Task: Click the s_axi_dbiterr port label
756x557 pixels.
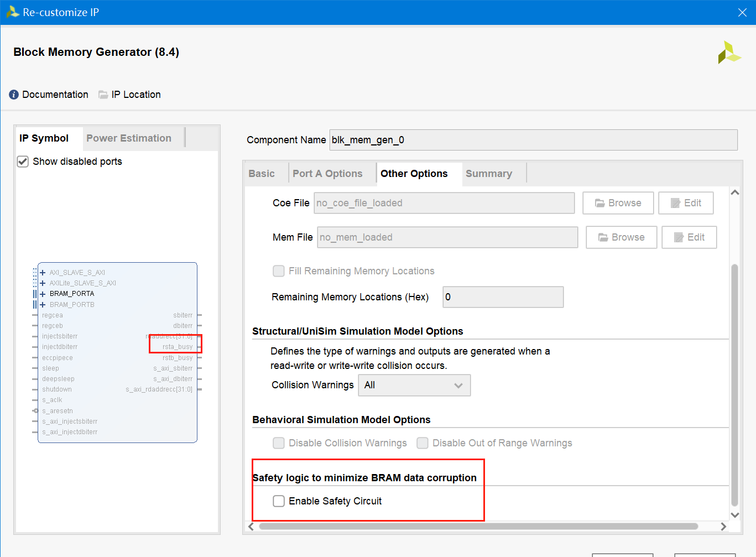Action: click(x=173, y=379)
